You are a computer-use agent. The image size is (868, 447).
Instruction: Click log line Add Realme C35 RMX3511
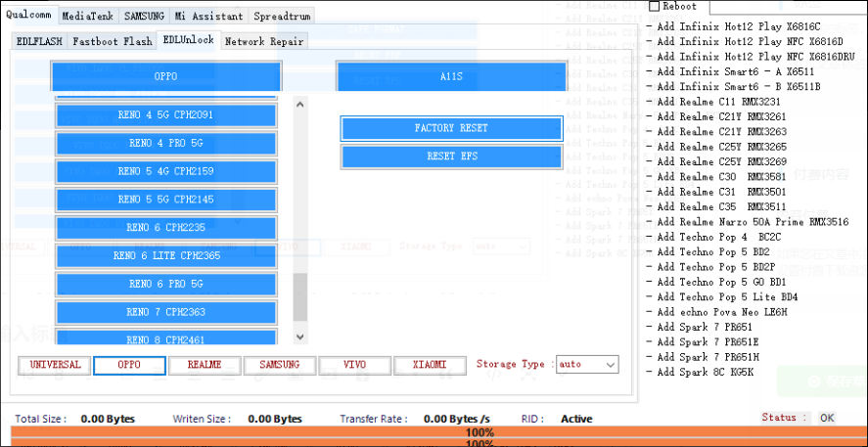[715, 207]
